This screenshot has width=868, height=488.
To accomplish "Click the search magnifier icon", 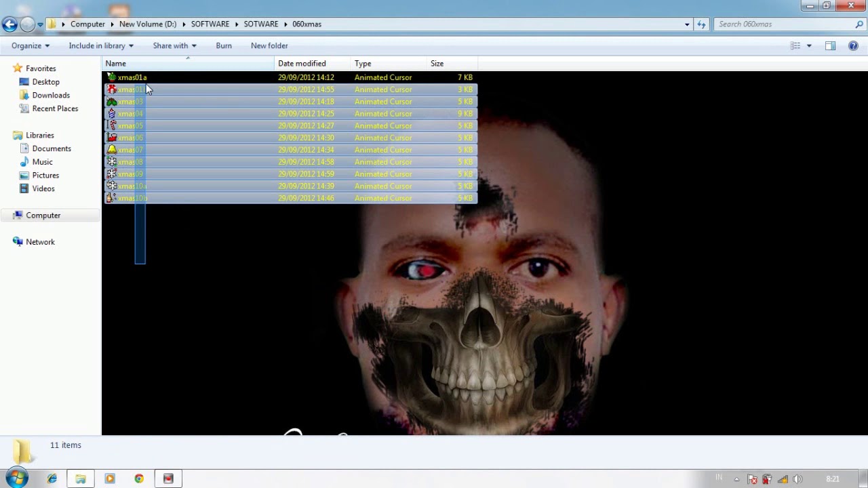I will pos(859,24).
